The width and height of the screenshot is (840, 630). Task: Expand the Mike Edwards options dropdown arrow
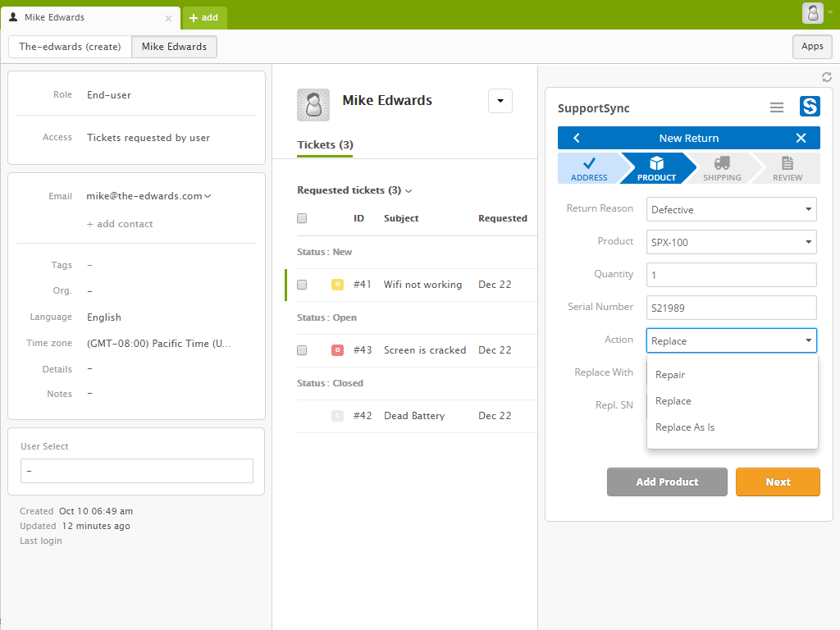[500, 101]
